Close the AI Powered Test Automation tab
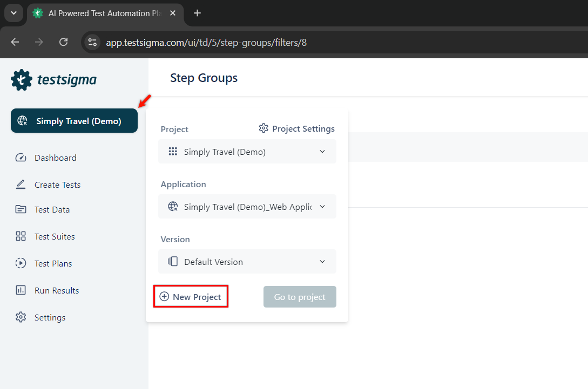 [173, 13]
